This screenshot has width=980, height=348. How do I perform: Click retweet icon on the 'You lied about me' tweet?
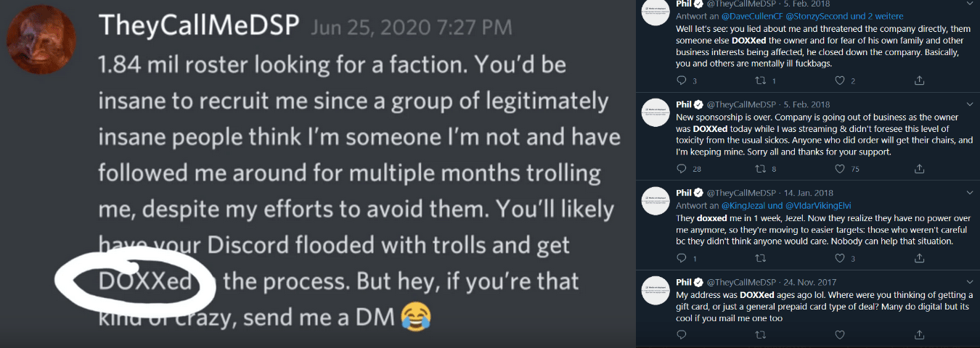760,80
